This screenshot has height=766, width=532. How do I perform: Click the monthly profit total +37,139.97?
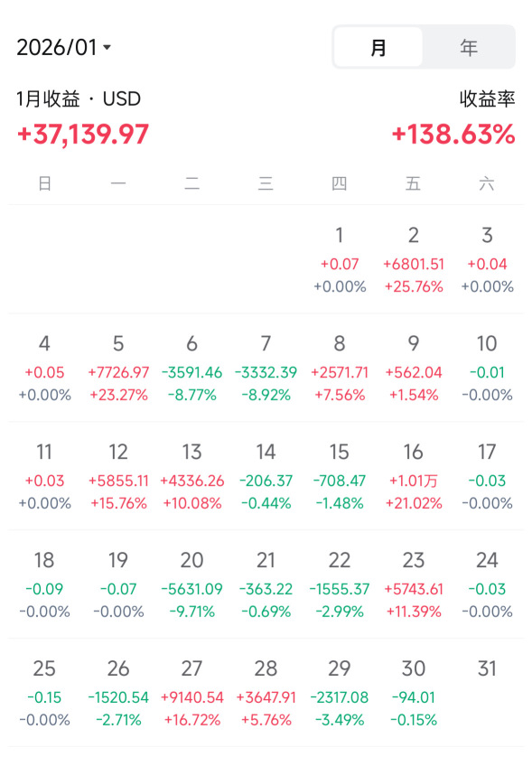pyautogui.click(x=82, y=134)
